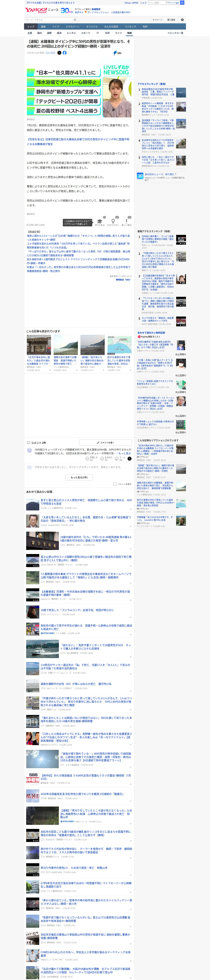Open article '2026年全国最高気温 浜松市佐久間で41.1℃'
This screenshot has height=980, width=210.
point(82,794)
